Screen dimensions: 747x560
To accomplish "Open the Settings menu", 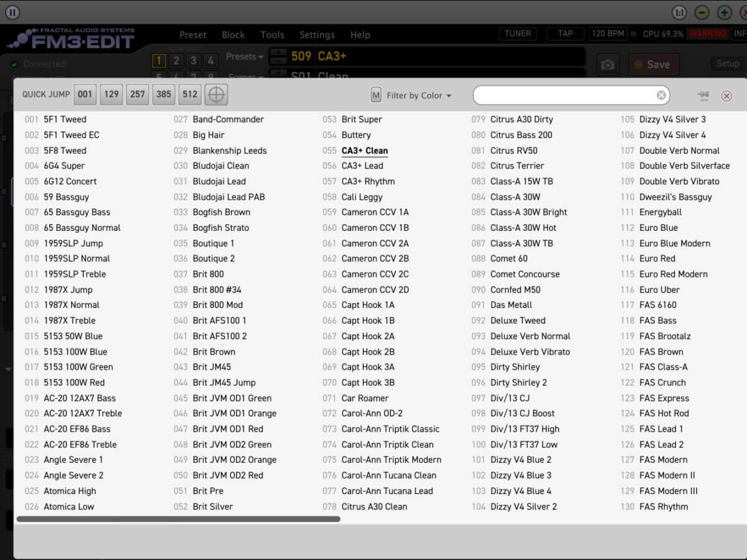I will 317,35.
